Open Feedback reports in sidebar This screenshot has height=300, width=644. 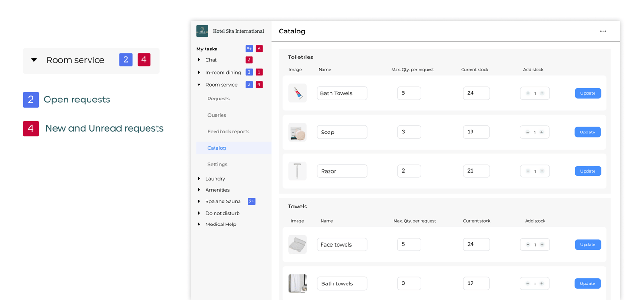click(228, 132)
